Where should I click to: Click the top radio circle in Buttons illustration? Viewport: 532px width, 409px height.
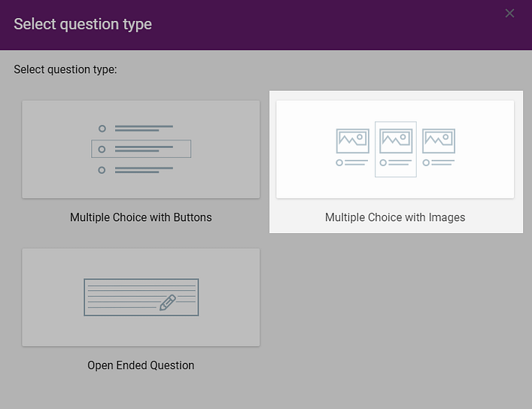[102, 129]
